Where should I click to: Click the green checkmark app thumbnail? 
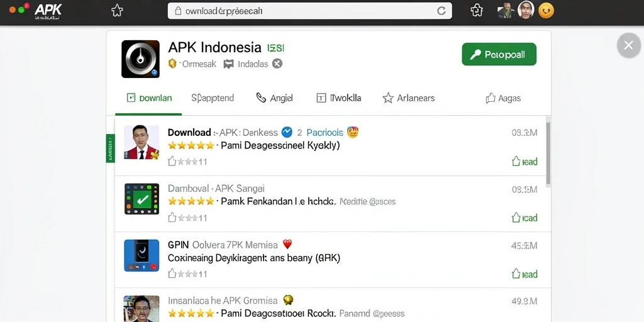tap(142, 199)
